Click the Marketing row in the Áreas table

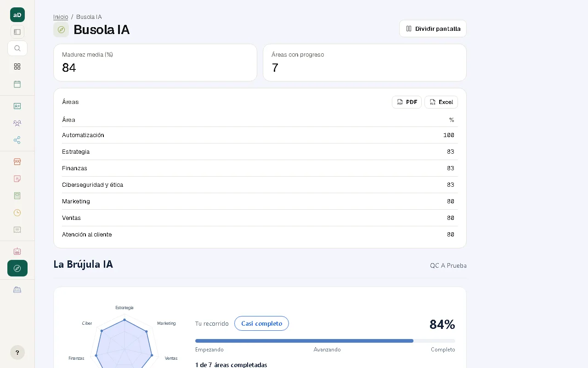tap(260, 201)
